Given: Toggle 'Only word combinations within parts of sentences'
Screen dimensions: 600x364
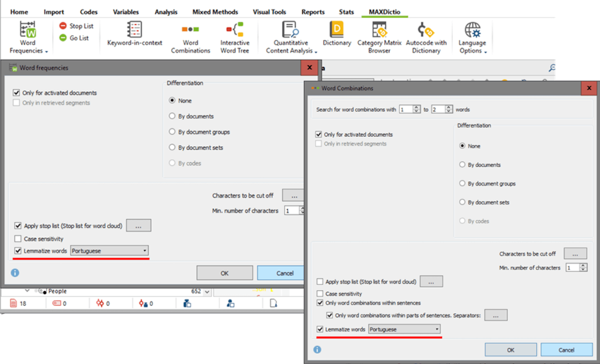Looking at the screenshot, I should coord(329,315).
